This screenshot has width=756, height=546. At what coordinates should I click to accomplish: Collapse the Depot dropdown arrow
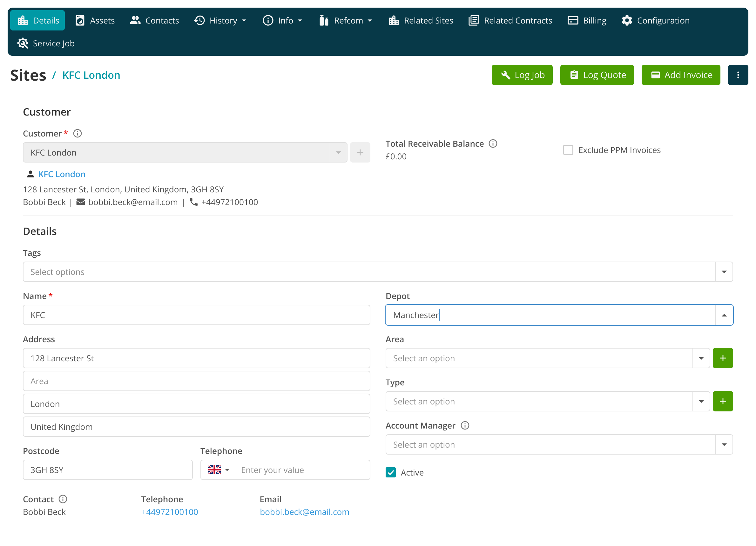(x=724, y=315)
